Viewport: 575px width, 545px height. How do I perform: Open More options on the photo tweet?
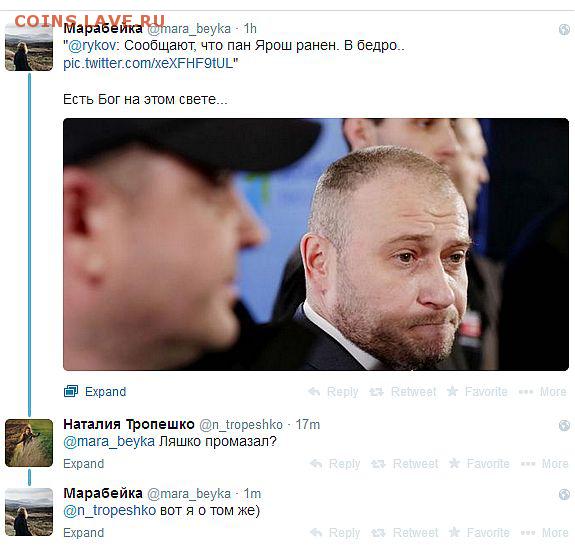(542, 392)
